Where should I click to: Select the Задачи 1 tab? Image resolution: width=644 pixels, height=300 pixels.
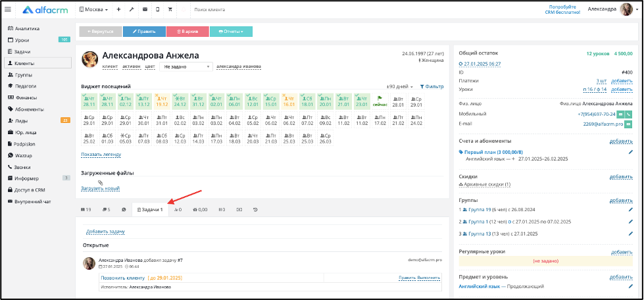pyautogui.click(x=150, y=210)
